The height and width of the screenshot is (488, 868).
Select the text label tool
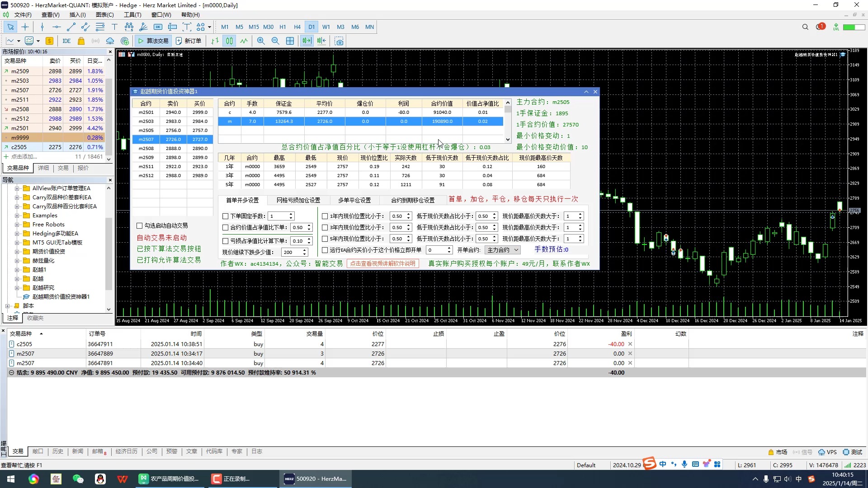tap(114, 27)
